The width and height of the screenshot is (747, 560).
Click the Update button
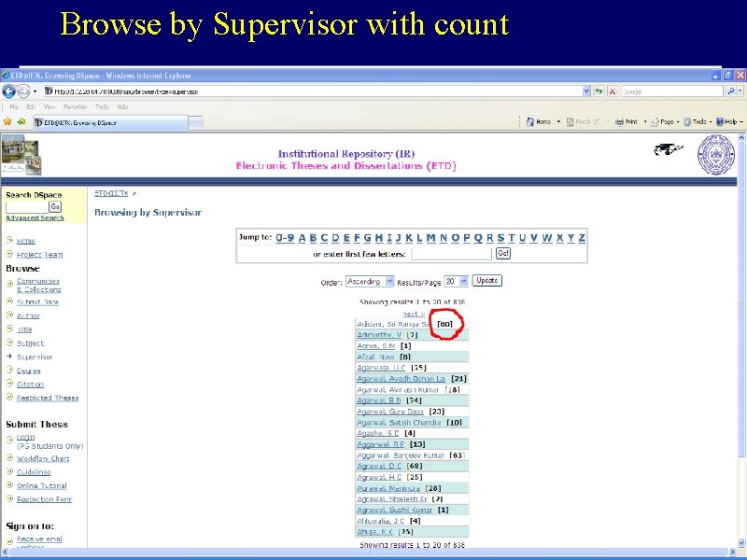point(486,281)
